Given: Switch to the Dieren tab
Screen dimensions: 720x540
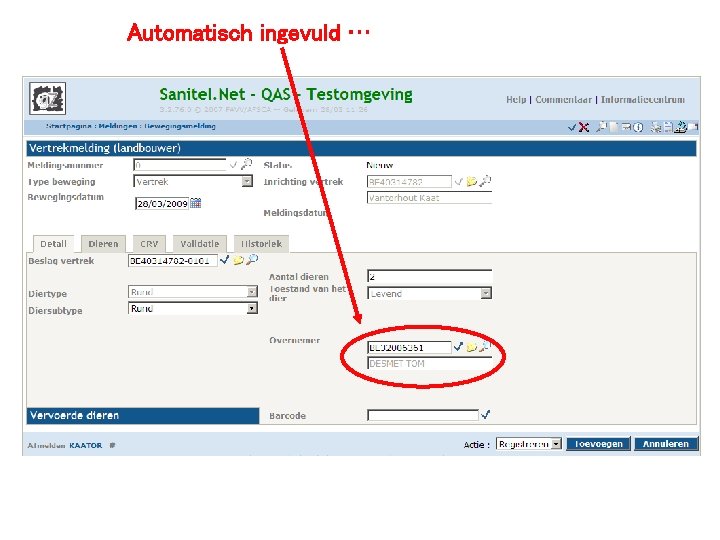Looking at the screenshot, I should [103, 244].
